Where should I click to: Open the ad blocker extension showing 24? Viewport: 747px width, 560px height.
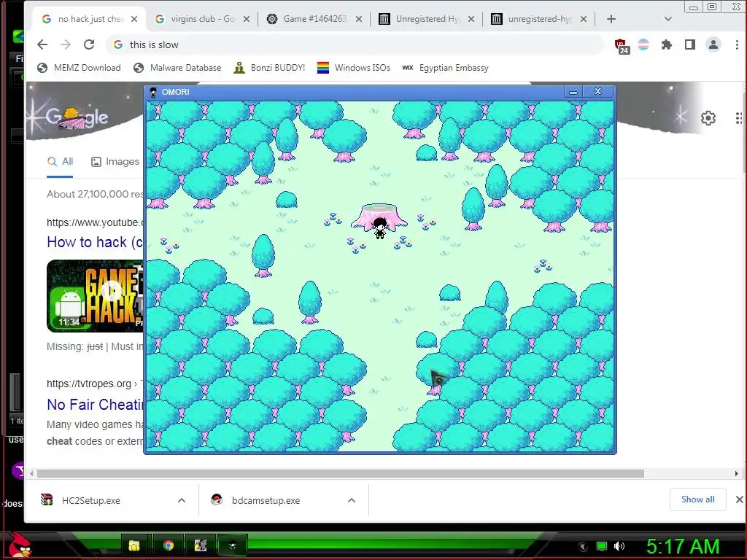622,46
